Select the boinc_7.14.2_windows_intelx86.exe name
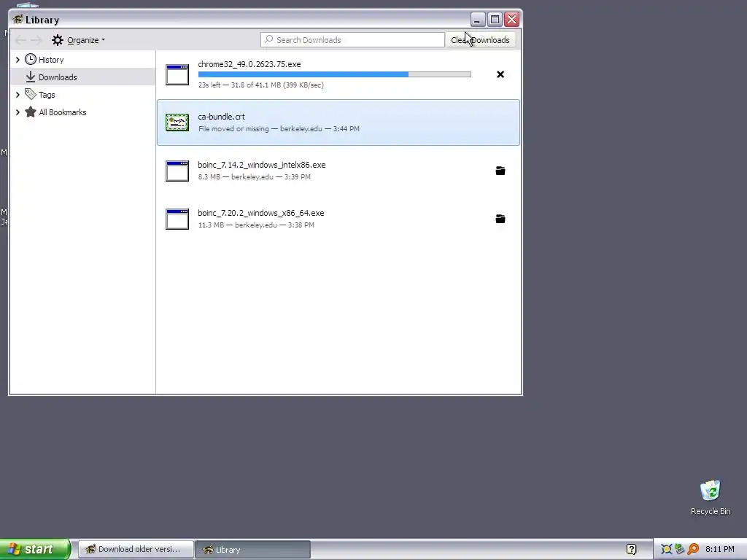Screen dimensions: 747x560 click(x=262, y=165)
